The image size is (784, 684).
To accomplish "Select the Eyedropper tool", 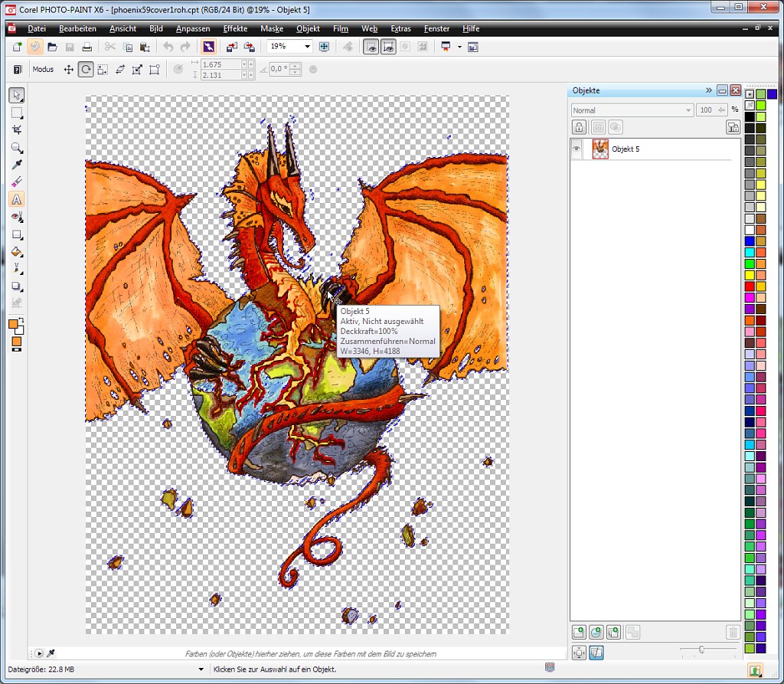I will coord(17,165).
